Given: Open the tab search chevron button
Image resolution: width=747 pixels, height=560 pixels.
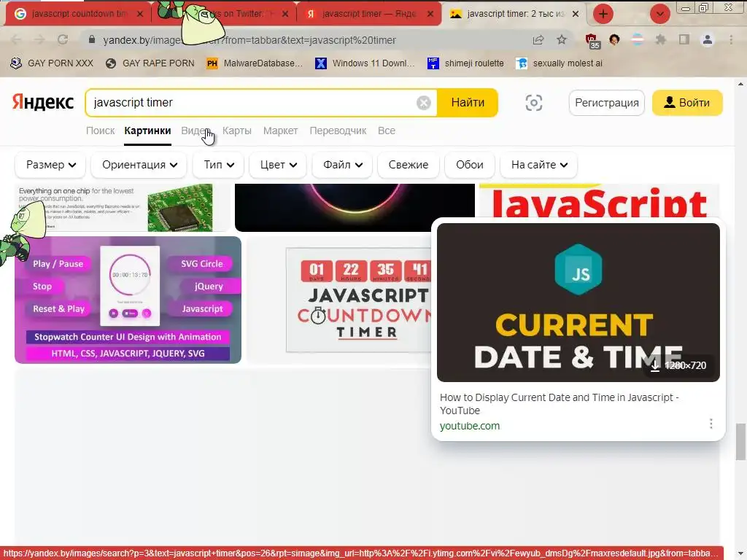Looking at the screenshot, I should pyautogui.click(x=659, y=14).
